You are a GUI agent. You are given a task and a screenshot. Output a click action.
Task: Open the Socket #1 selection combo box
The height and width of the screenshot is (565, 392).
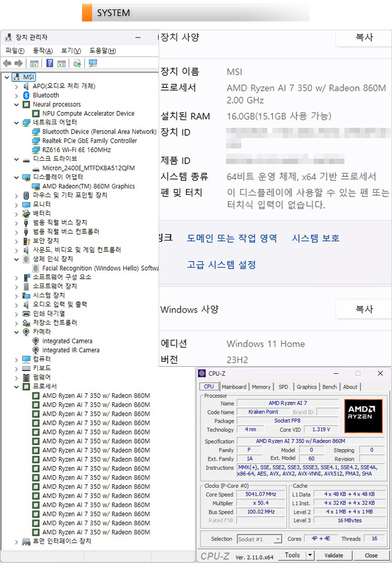(259, 539)
